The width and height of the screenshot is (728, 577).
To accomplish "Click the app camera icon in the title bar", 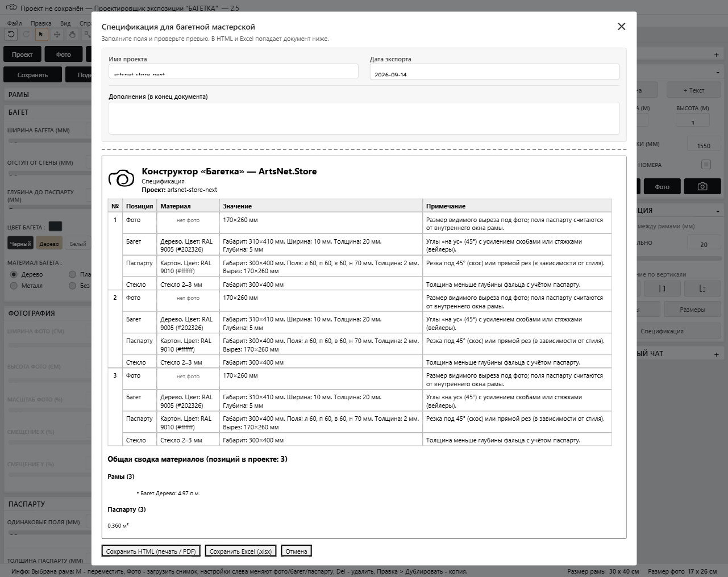I will pos(11,8).
